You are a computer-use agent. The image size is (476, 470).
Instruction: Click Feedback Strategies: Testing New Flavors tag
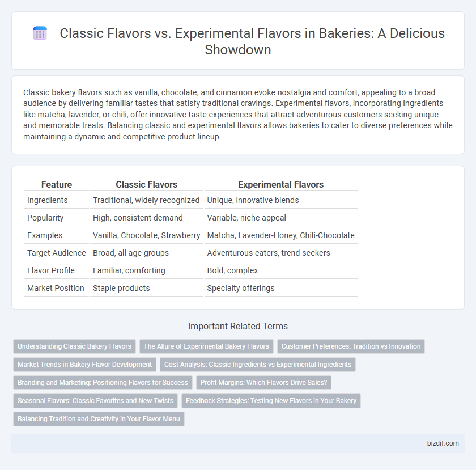pyautogui.click(x=271, y=401)
